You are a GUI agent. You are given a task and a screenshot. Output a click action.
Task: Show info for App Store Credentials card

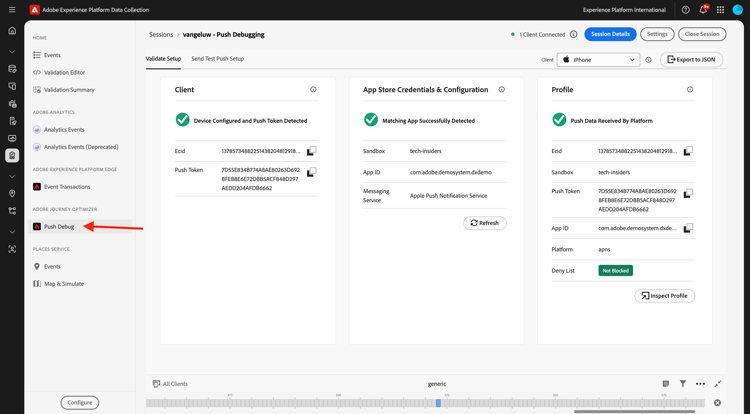[x=502, y=89]
